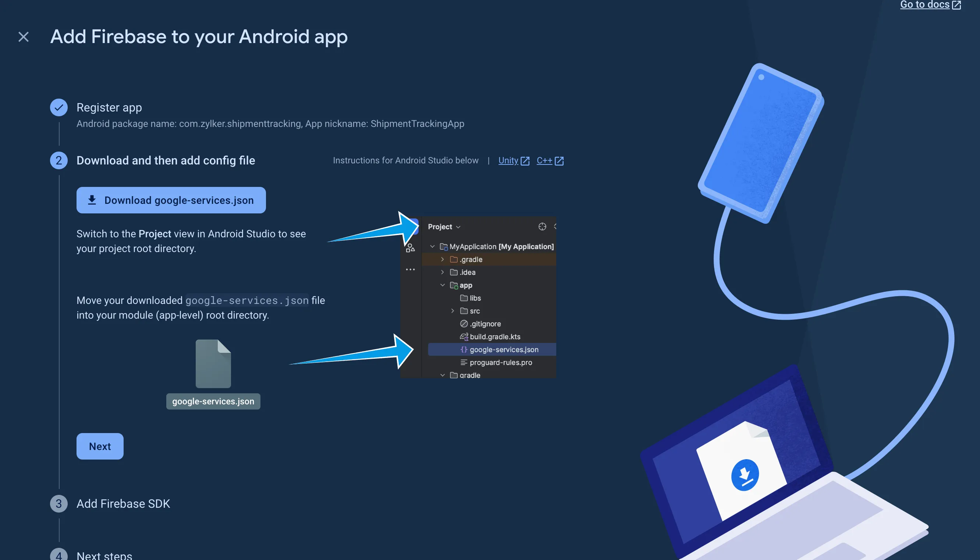Image resolution: width=980 pixels, height=560 pixels.
Task: Expand the Register app step title
Action: pos(109,107)
